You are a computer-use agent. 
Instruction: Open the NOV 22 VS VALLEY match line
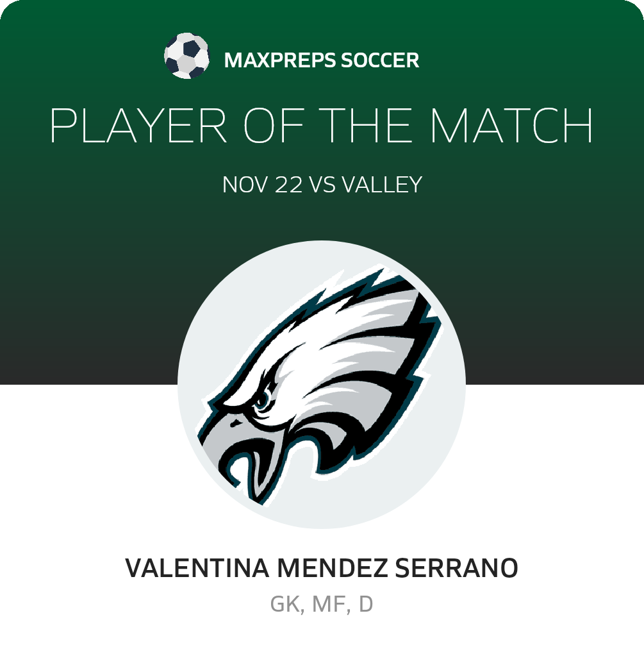[322, 185]
